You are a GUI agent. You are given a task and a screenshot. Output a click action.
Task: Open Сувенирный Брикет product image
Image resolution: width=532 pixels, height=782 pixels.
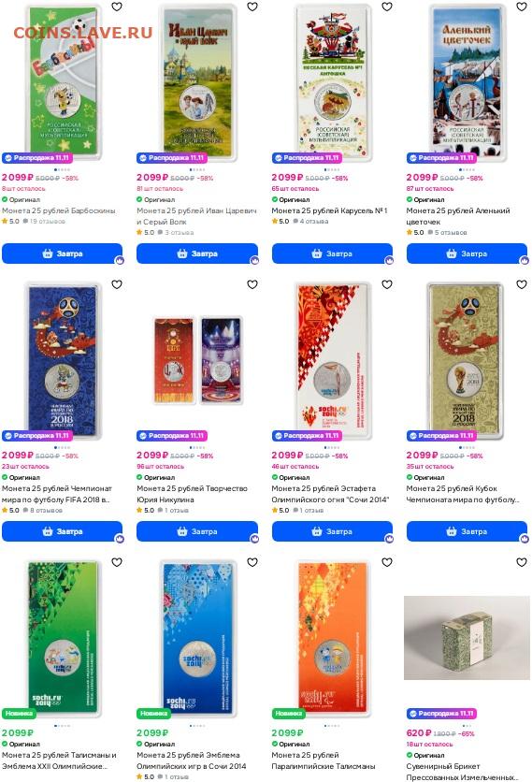pos(467,637)
